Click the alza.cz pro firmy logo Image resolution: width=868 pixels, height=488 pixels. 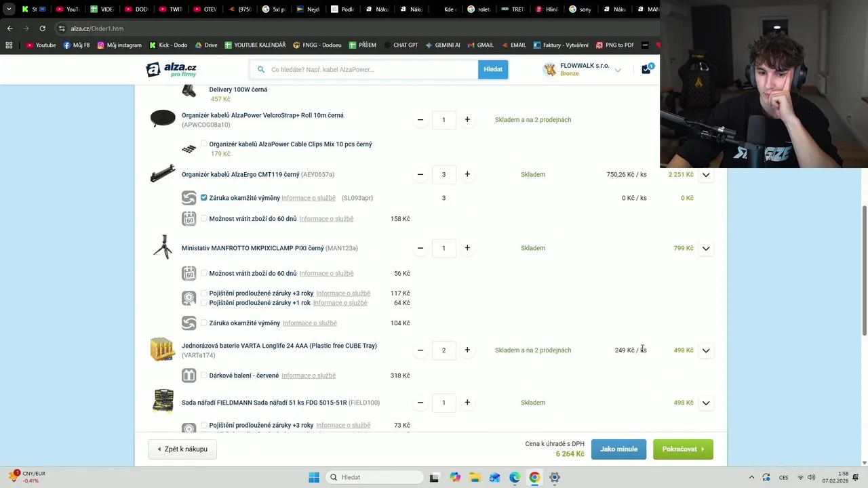point(172,69)
